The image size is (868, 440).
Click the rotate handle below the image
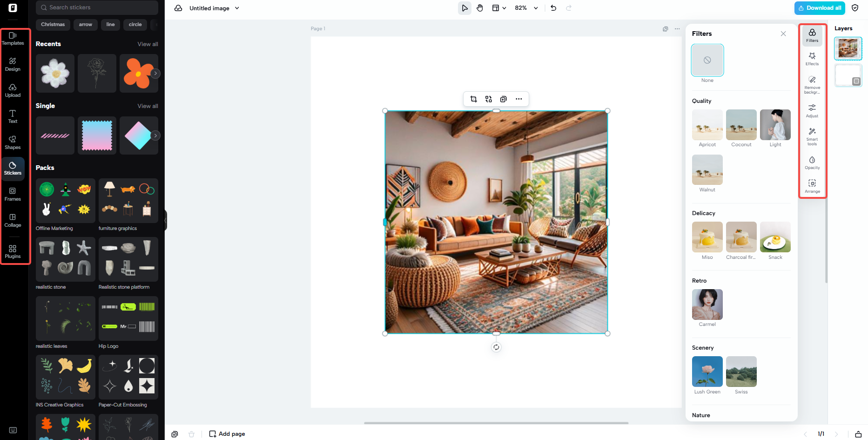496,347
